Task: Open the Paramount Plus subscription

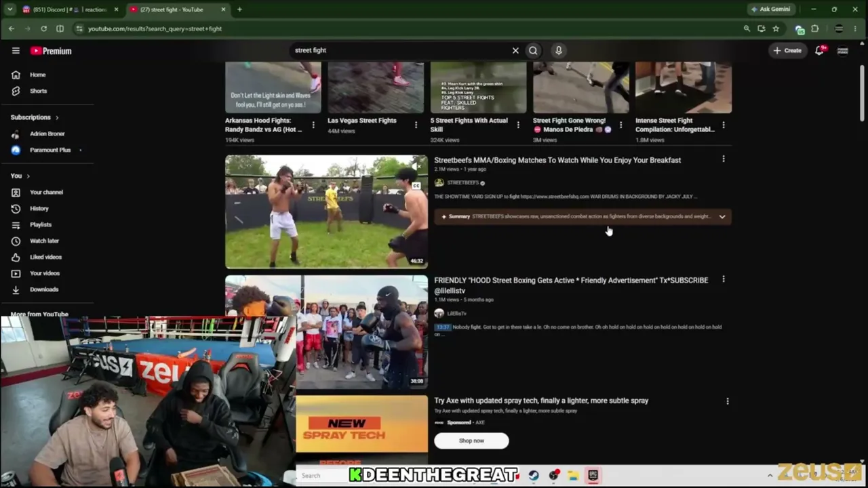Action: (x=50, y=150)
